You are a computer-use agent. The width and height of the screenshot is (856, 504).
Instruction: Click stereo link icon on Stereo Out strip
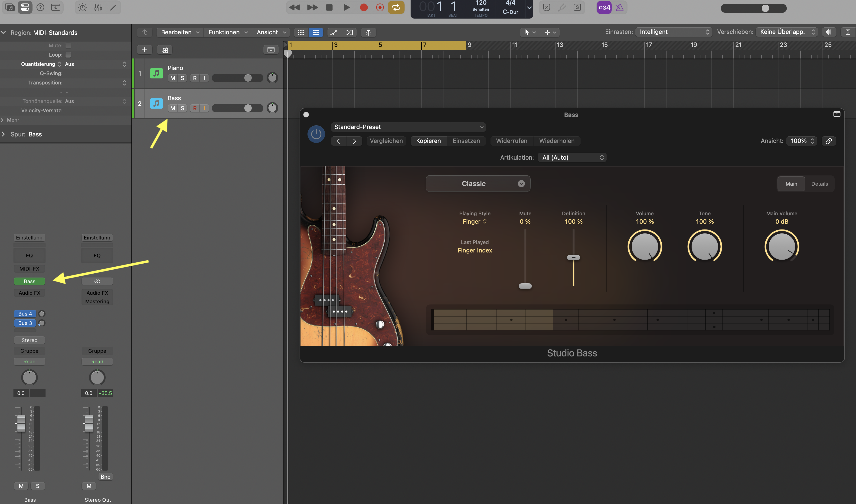pos(97,281)
